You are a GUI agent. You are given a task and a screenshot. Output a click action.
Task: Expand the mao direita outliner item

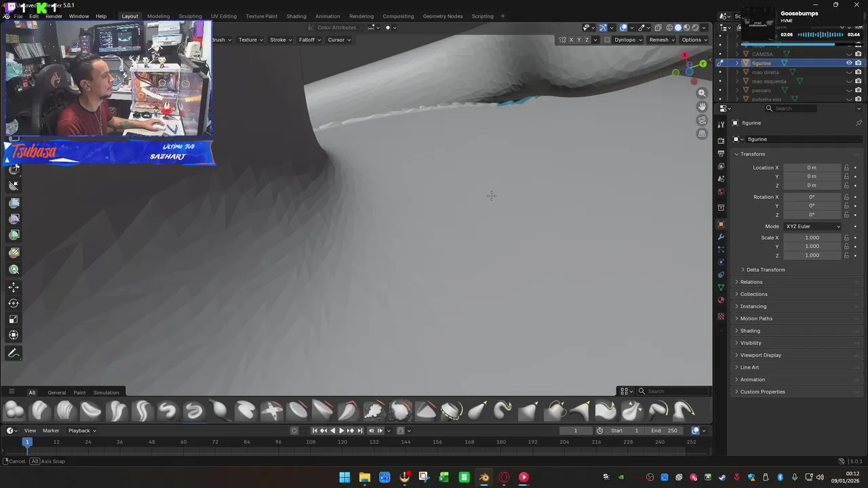(x=737, y=73)
